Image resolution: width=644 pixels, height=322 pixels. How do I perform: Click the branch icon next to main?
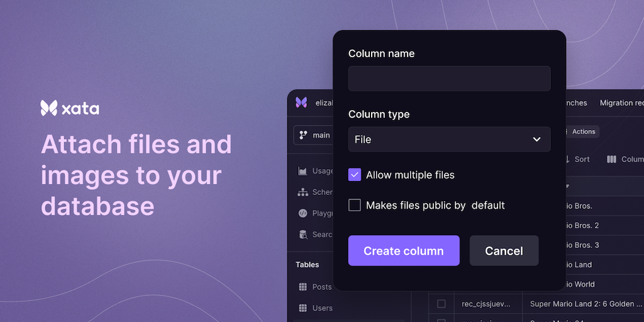point(303,135)
